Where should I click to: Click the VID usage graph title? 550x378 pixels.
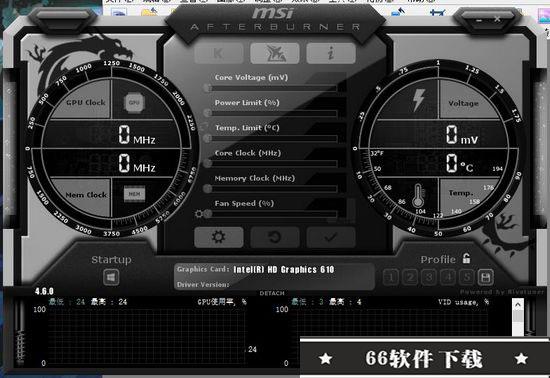tap(463, 302)
